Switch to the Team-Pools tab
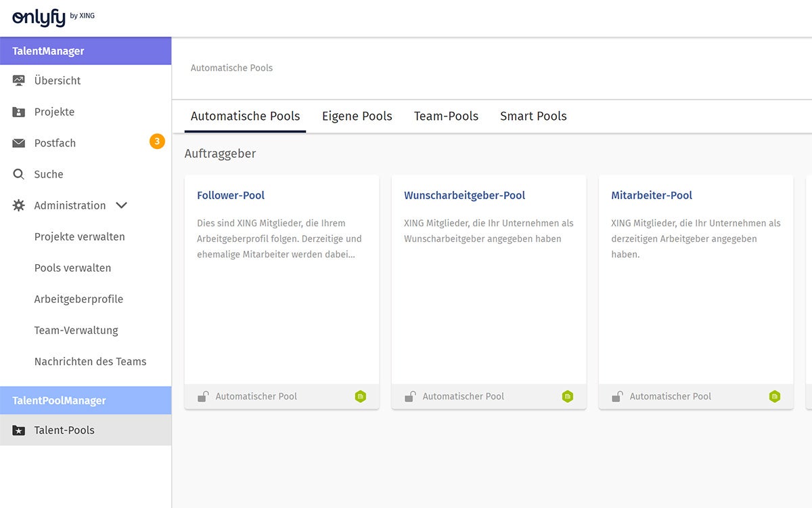The height and width of the screenshot is (508, 812). [446, 116]
